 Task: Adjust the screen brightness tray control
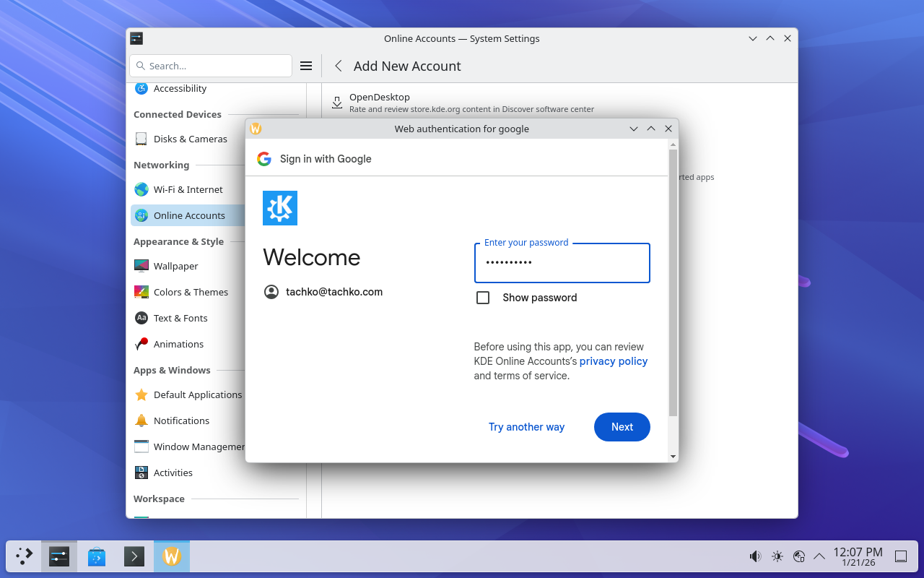[x=777, y=556]
